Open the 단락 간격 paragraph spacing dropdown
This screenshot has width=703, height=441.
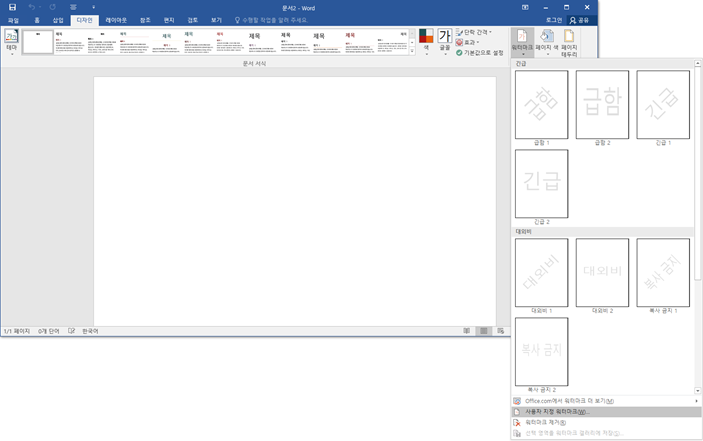click(x=474, y=32)
